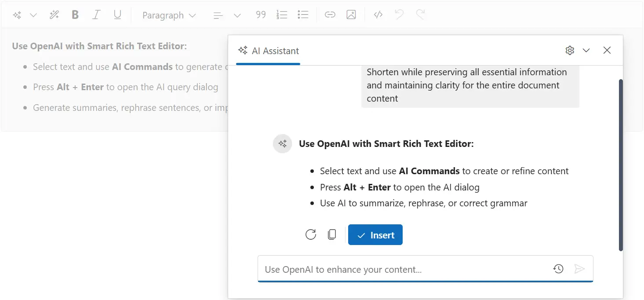Open the AI Commands sparkle toolbar button
The height and width of the screenshot is (300, 644).
pyautogui.click(x=17, y=15)
